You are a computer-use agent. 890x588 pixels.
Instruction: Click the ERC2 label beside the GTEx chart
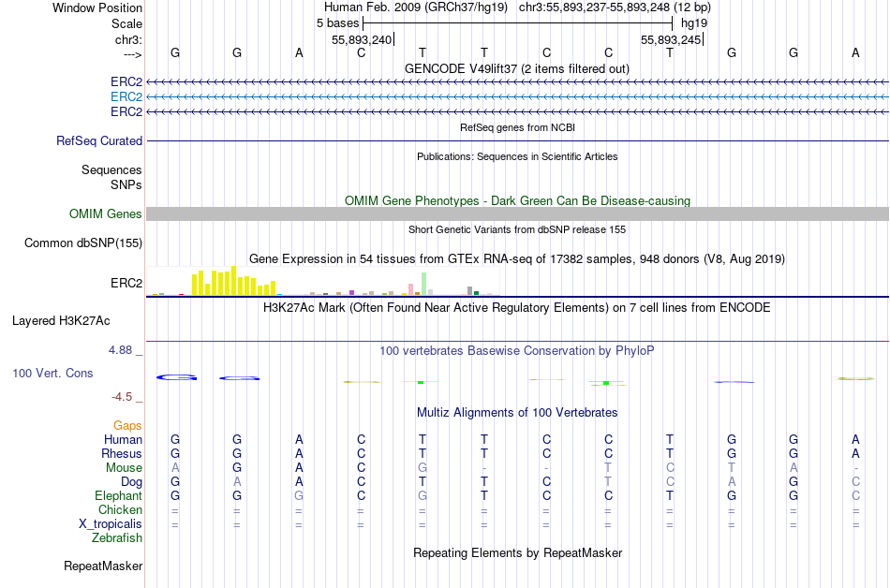[x=126, y=283]
